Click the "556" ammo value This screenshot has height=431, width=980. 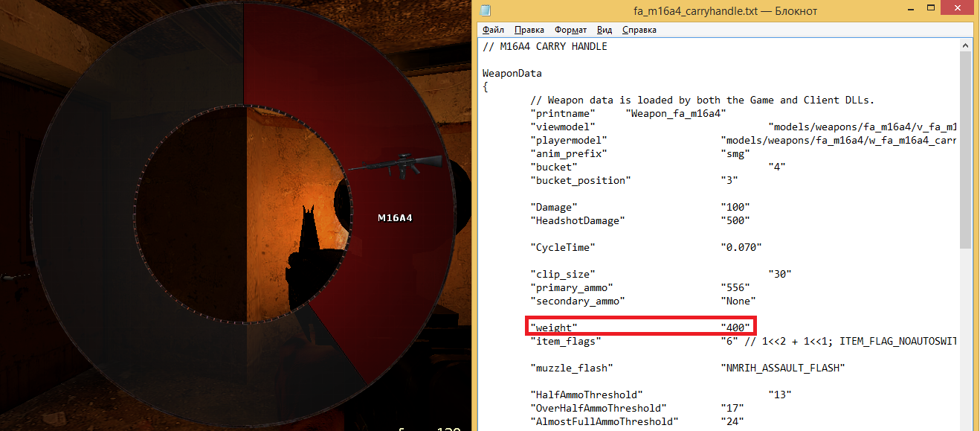735,287
